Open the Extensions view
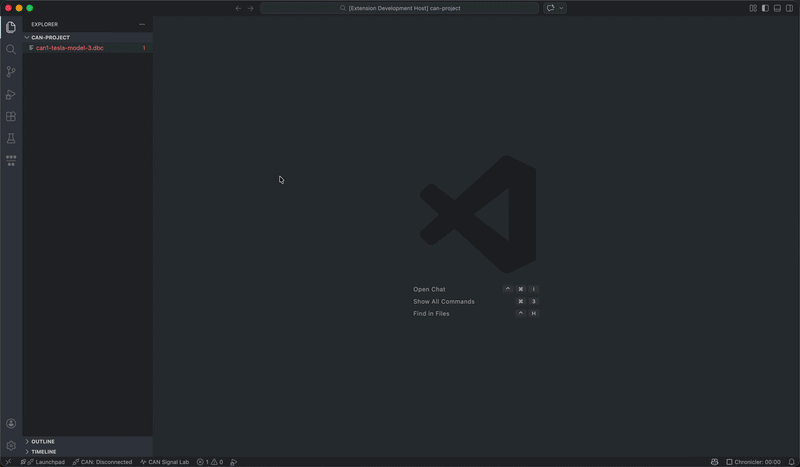 [x=11, y=116]
